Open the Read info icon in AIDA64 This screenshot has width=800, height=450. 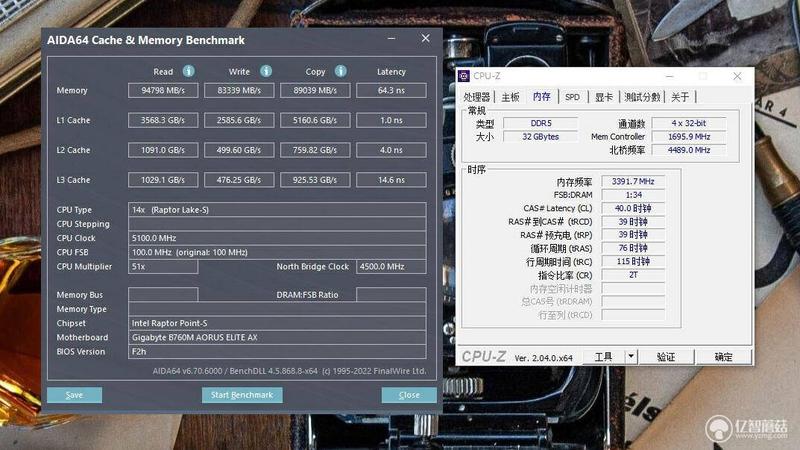pyautogui.click(x=188, y=71)
